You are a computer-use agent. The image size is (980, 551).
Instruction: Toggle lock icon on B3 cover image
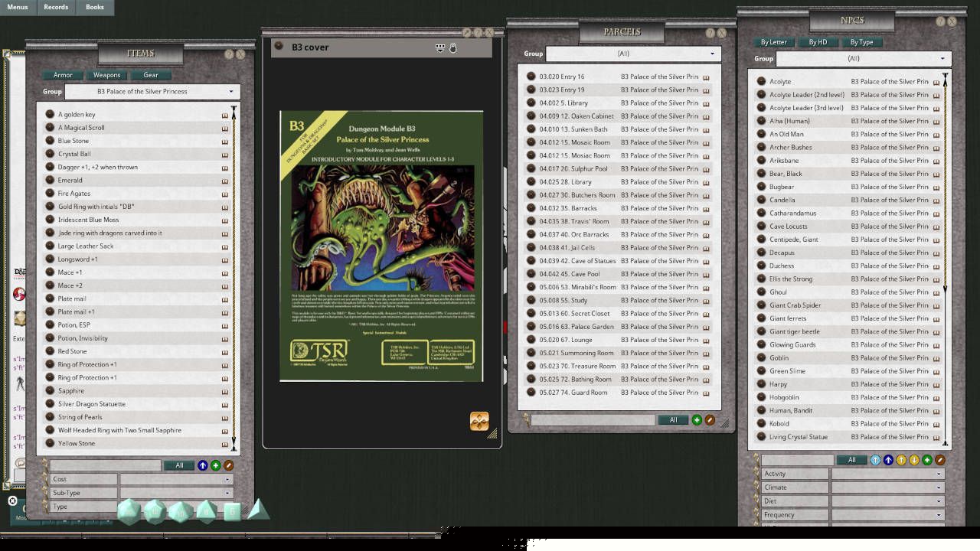[452, 47]
